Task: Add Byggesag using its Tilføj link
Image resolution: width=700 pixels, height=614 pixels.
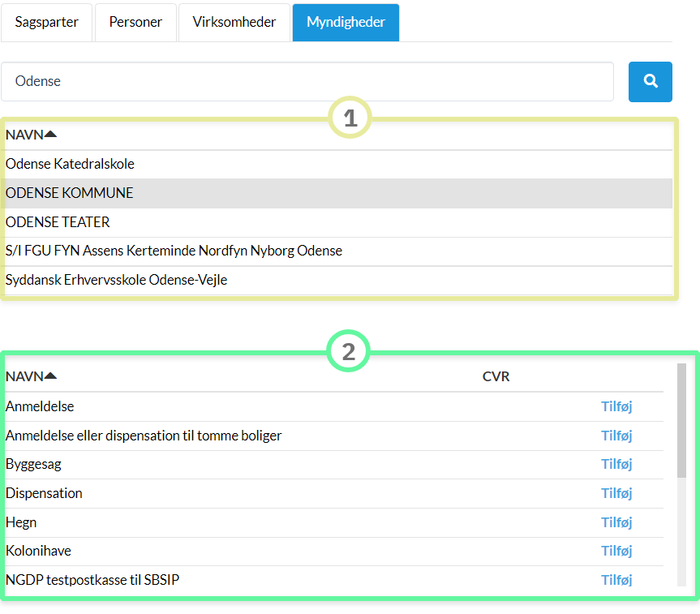Action: [x=616, y=464]
